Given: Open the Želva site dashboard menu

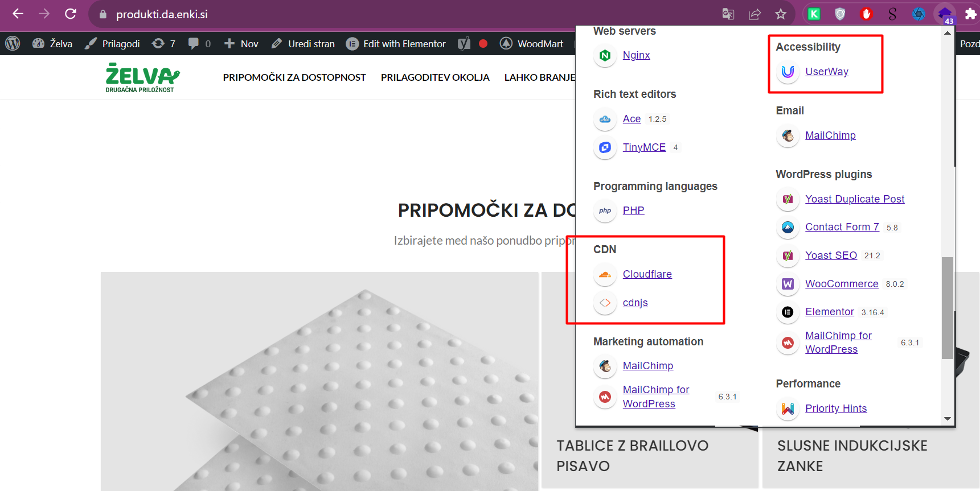Looking at the screenshot, I should tap(52, 43).
